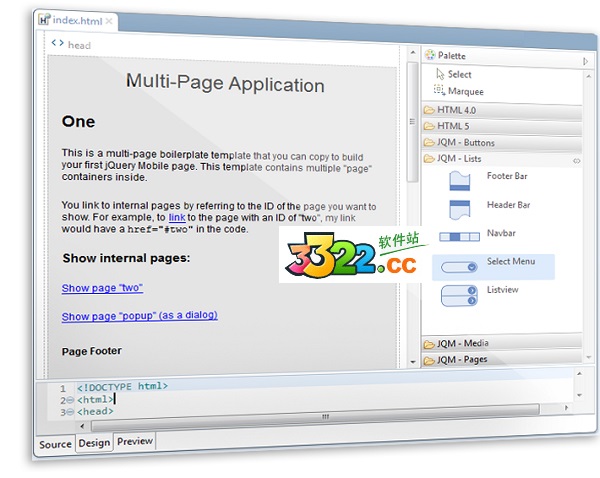This screenshot has height=478, width=600.
Task: Activate the Marquee selection tool
Action: (x=439, y=90)
